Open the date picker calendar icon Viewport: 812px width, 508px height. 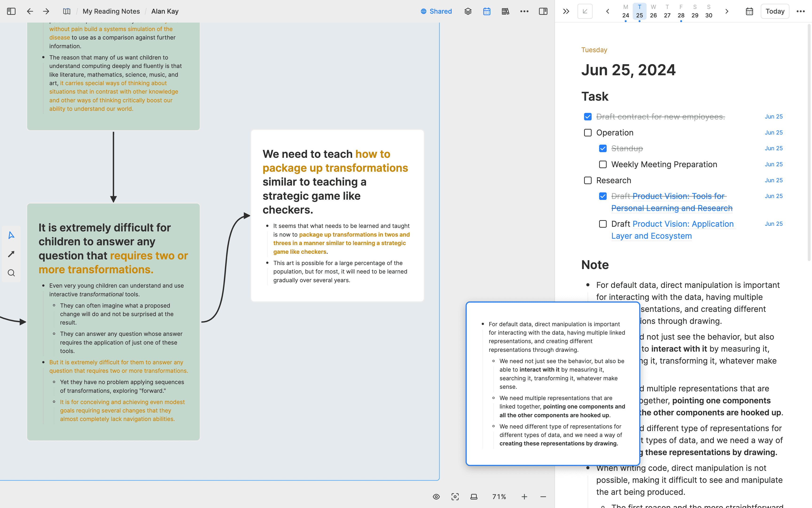(x=750, y=11)
